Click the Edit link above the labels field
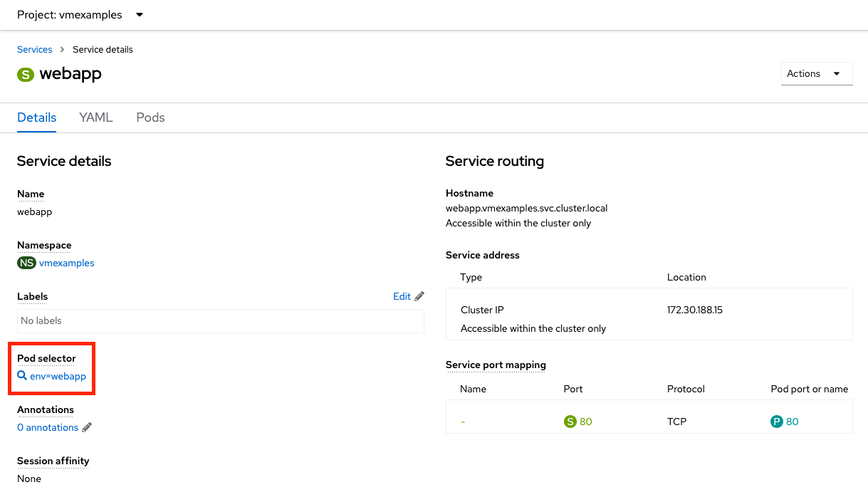The image size is (868, 502). pos(402,296)
